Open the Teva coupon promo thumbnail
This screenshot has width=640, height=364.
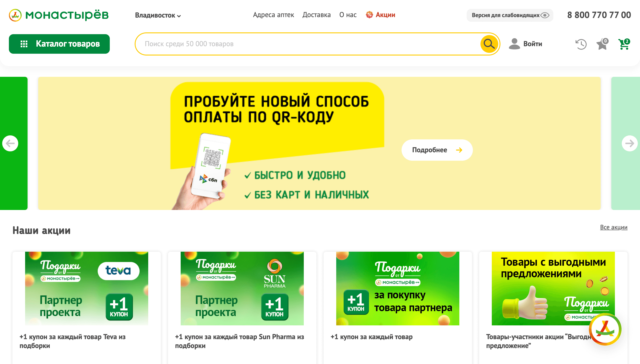coord(87,288)
